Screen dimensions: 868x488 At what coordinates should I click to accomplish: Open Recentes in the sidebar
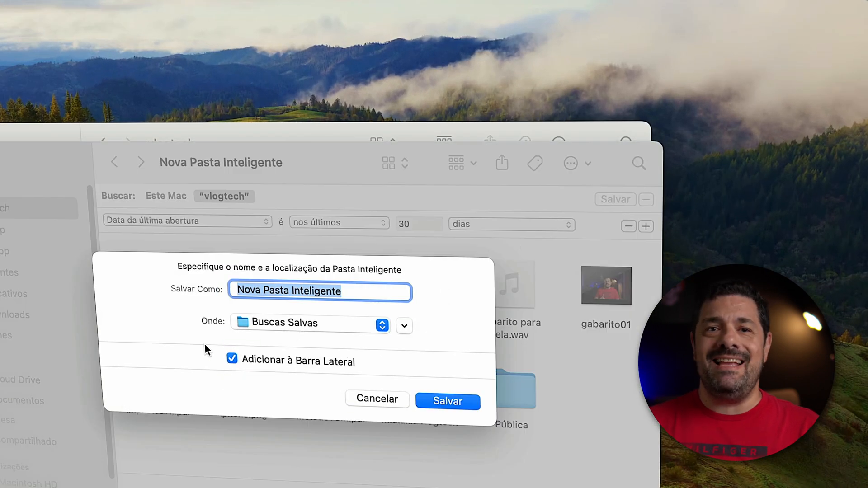(9, 272)
